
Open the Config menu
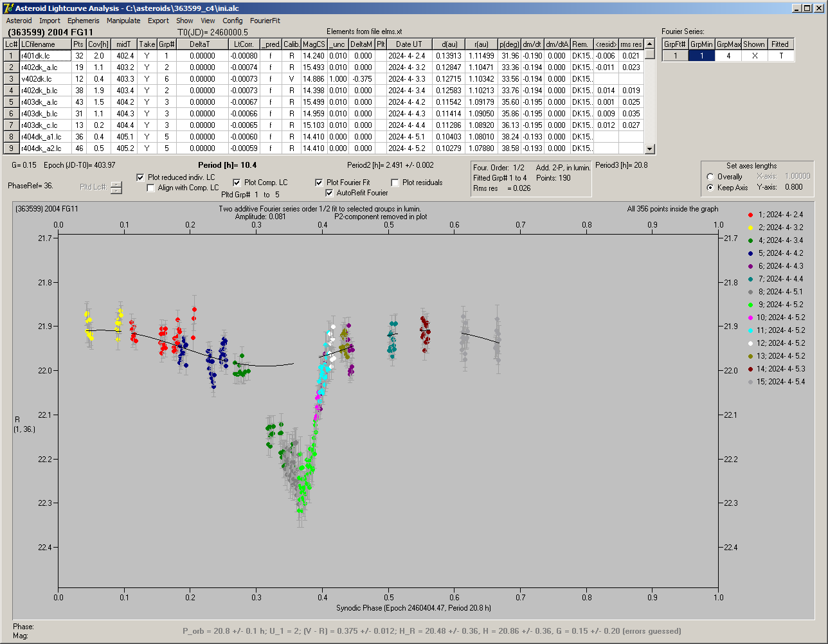tap(233, 21)
